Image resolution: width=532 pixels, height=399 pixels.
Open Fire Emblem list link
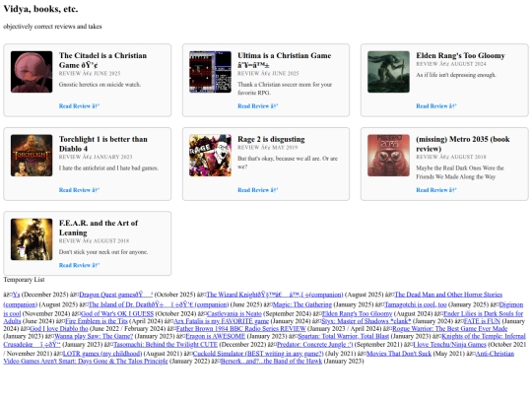pyautogui.click(x=97, y=321)
